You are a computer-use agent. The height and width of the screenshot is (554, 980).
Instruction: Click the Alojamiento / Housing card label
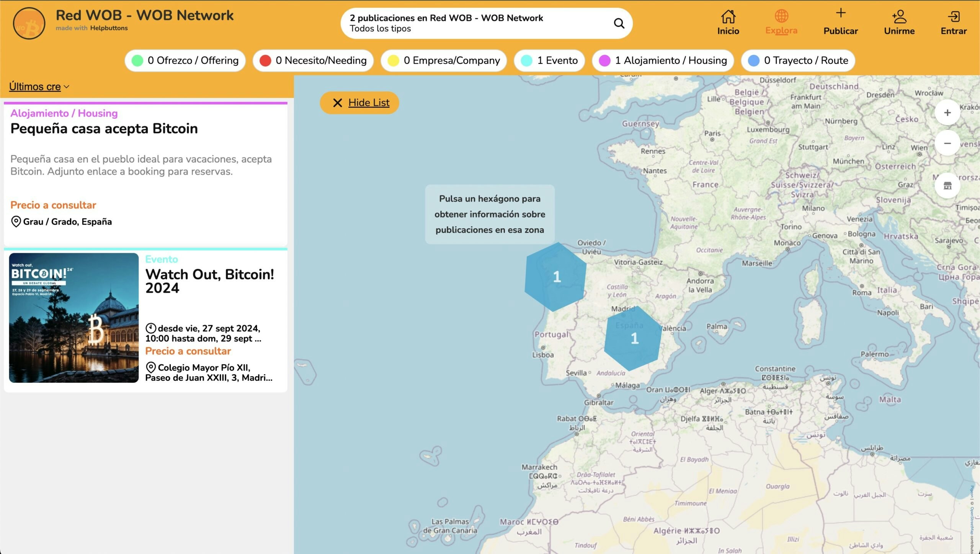tap(64, 113)
